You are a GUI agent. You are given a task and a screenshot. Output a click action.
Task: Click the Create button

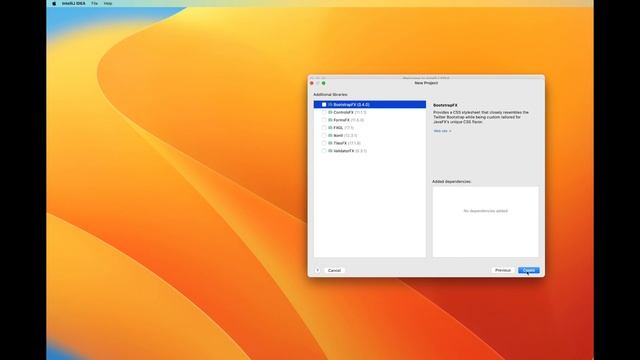(529, 270)
